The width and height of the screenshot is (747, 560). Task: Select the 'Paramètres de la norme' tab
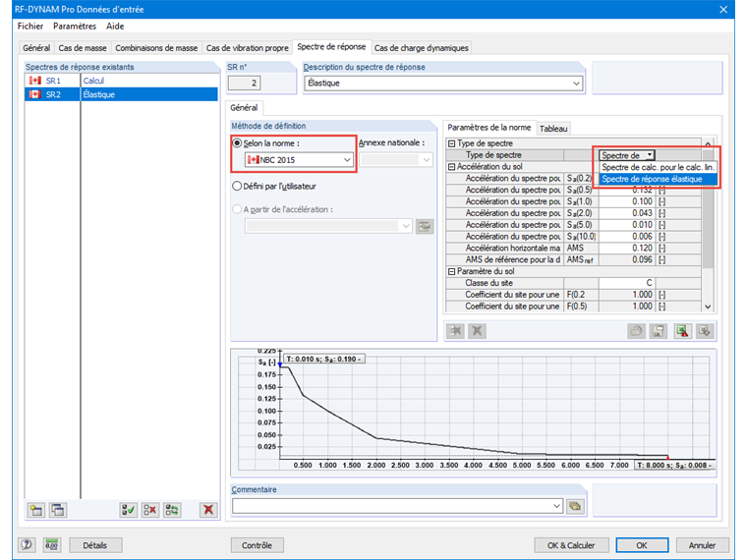pyautogui.click(x=489, y=128)
